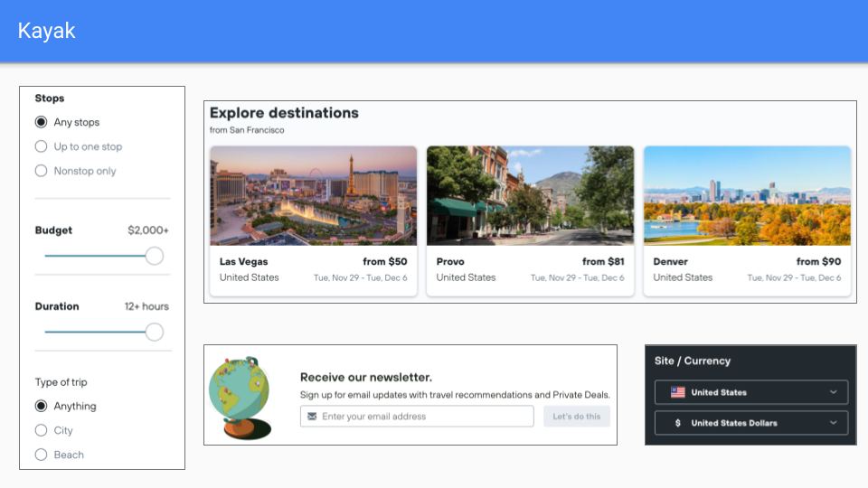Click the Denver card date range

(794, 277)
